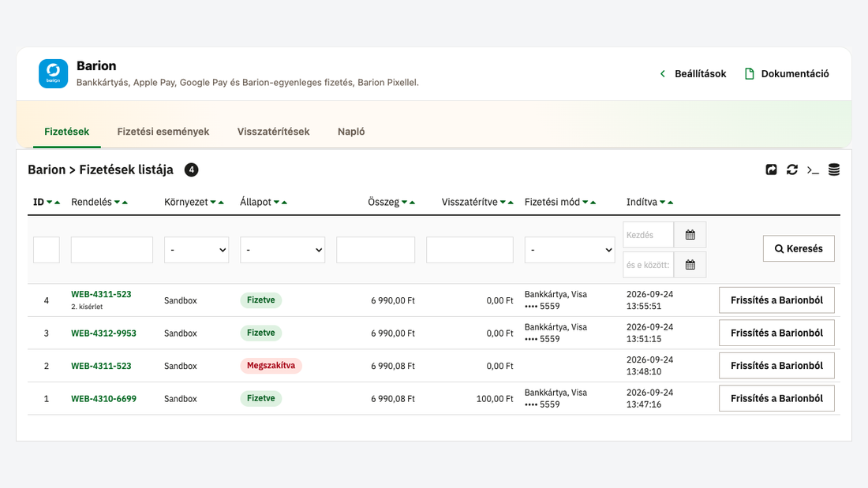The image size is (868, 488).
Task: Refresh the payments list with the sync icon
Action: [x=792, y=169]
